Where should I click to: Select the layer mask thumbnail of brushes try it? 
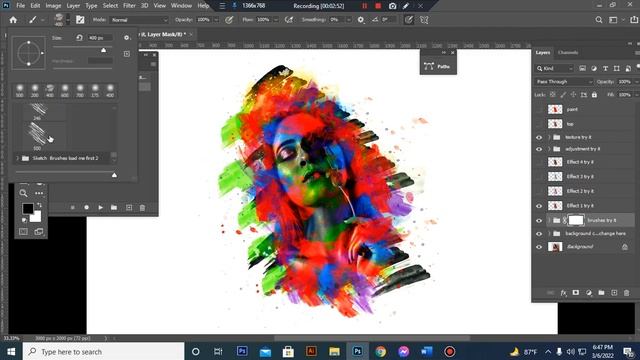click(x=576, y=220)
